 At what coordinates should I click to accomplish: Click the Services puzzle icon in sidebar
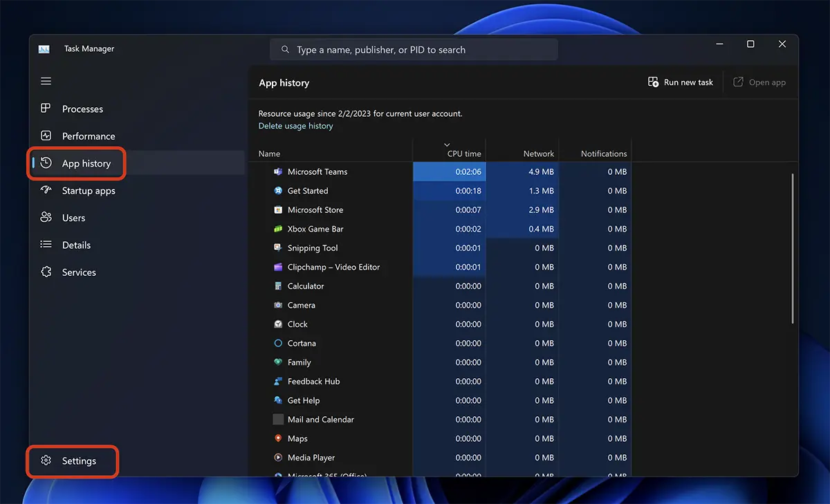(x=46, y=272)
